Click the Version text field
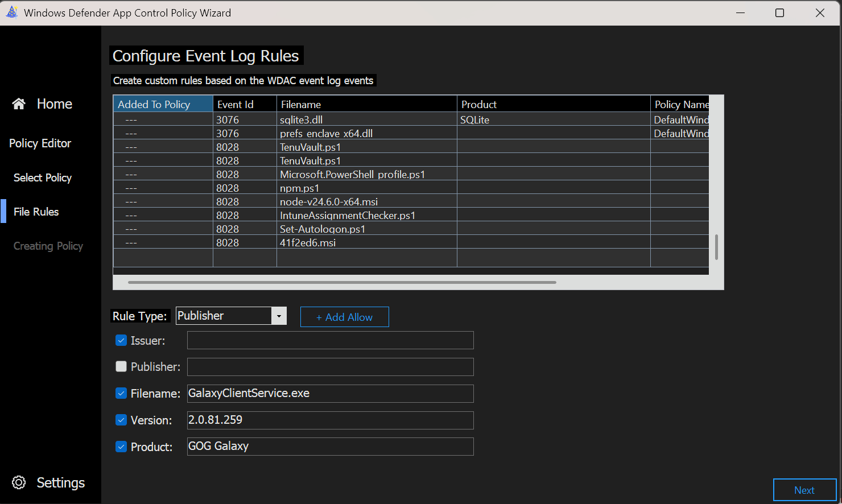This screenshot has width=842, height=504. point(330,420)
